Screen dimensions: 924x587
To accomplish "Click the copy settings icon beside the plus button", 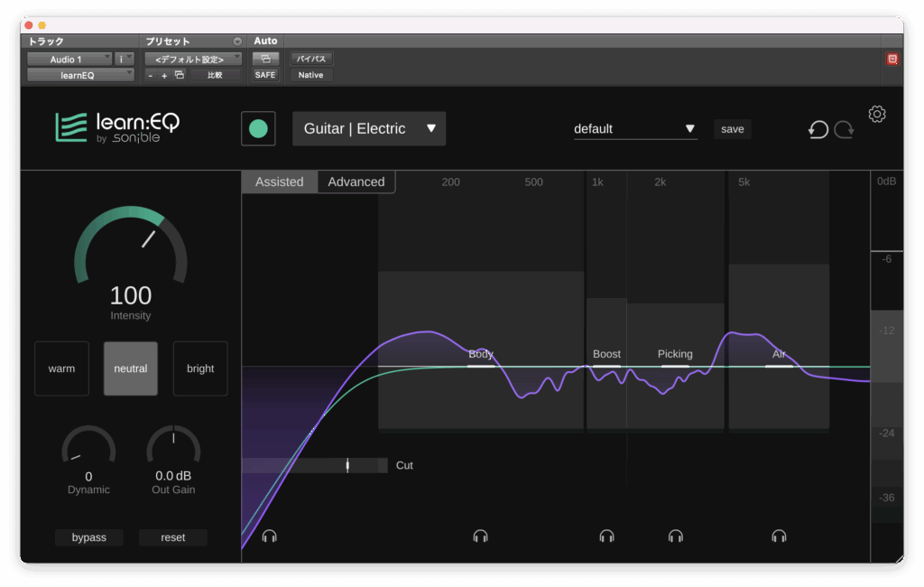I will tap(180, 75).
